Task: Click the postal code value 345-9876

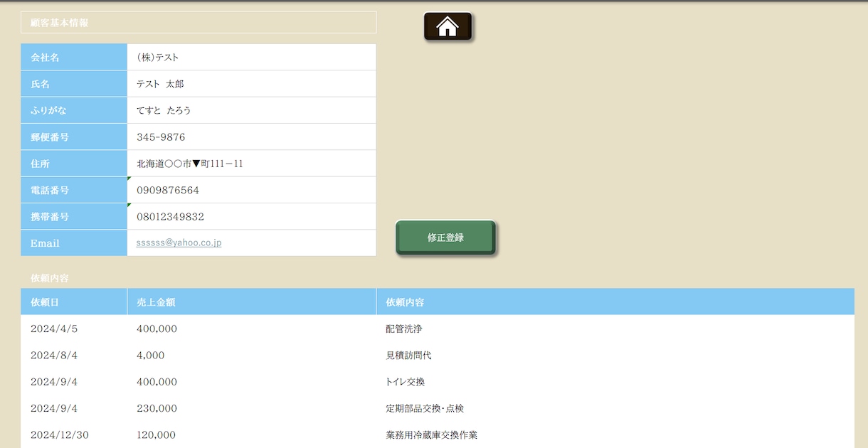Action: point(161,137)
